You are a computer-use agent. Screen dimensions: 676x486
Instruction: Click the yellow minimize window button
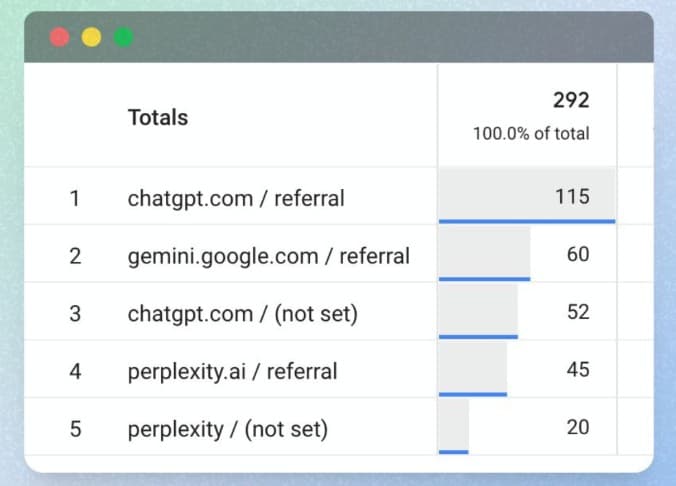(91, 37)
